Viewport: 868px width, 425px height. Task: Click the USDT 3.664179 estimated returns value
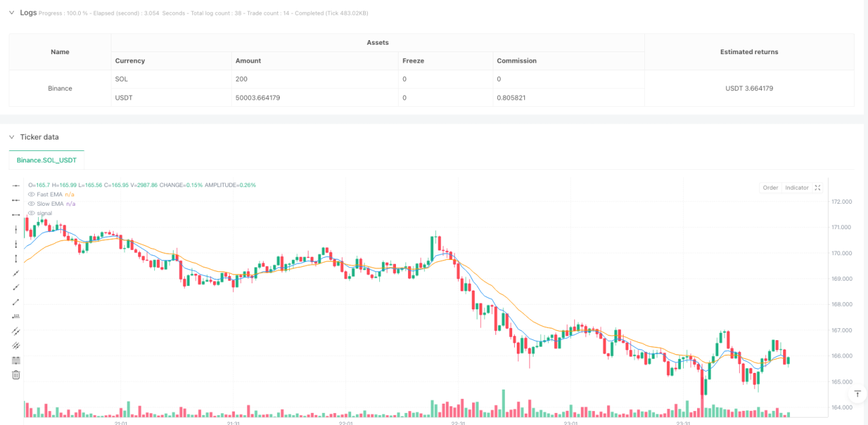point(749,88)
